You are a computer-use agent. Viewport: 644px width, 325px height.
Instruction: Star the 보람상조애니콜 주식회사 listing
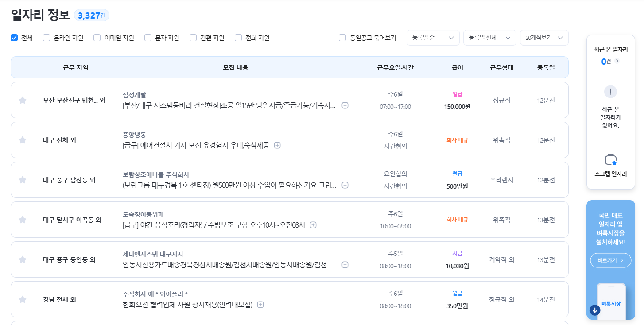(23, 180)
